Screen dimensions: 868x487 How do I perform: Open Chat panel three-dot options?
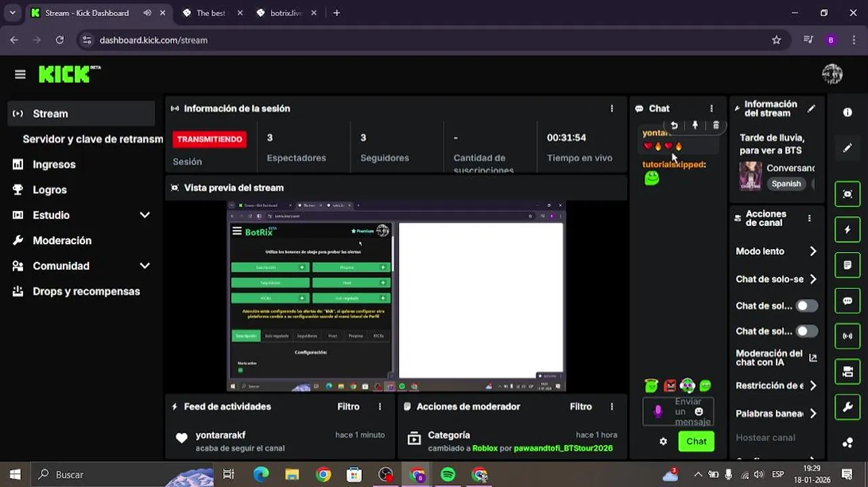click(711, 108)
